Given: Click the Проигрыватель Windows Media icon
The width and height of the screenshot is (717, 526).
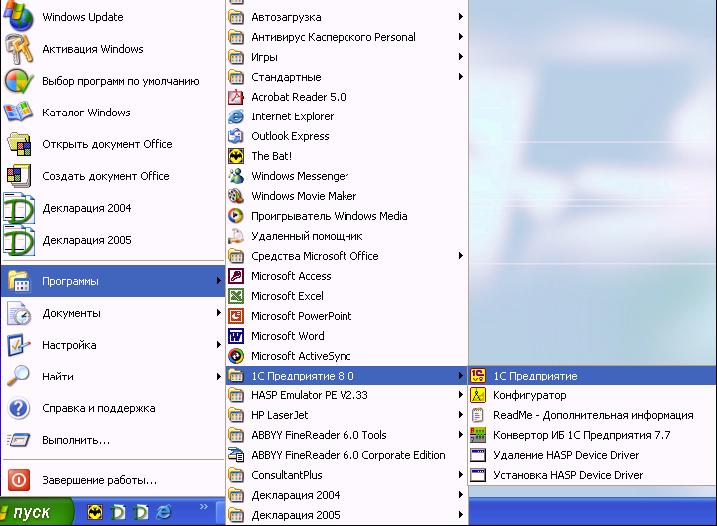Looking at the screenshot, I should 236,216.
